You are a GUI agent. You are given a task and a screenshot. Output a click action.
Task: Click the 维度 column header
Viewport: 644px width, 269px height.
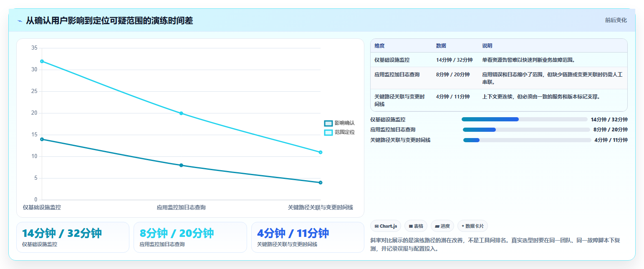379,45
